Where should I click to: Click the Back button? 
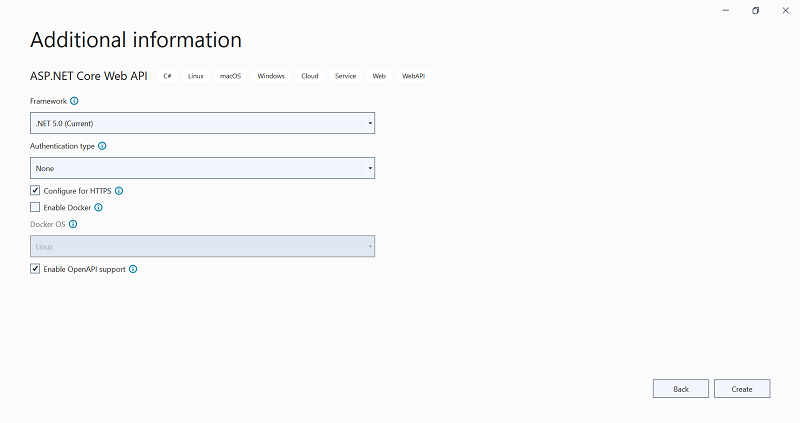click(680, 389)
